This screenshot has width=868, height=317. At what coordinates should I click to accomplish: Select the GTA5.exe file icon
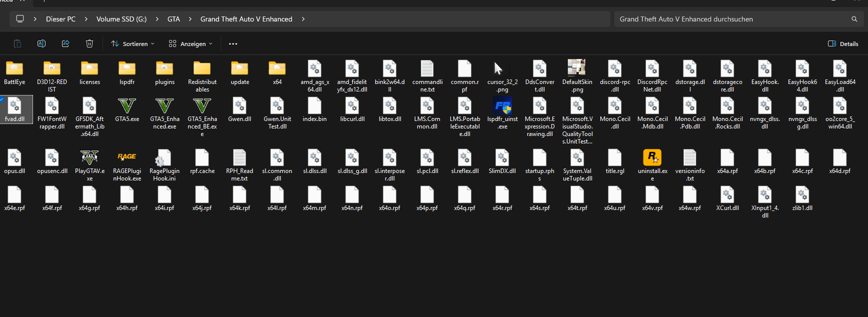[x=127, y=106]
